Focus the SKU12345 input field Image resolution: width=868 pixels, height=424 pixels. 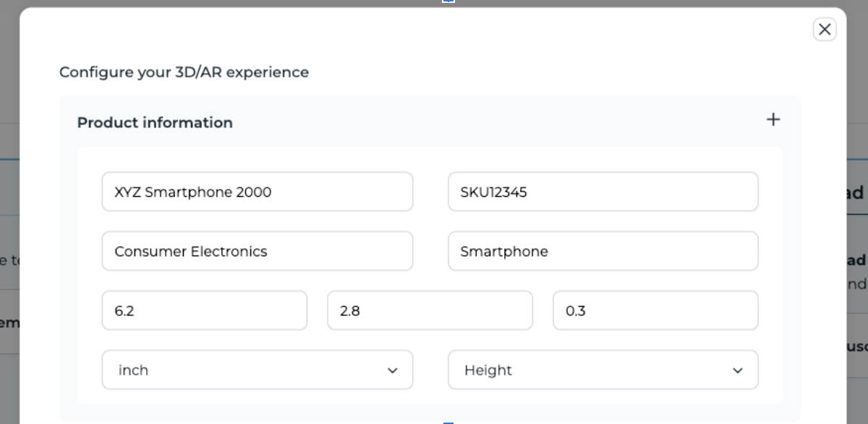(x=603, y=192)
